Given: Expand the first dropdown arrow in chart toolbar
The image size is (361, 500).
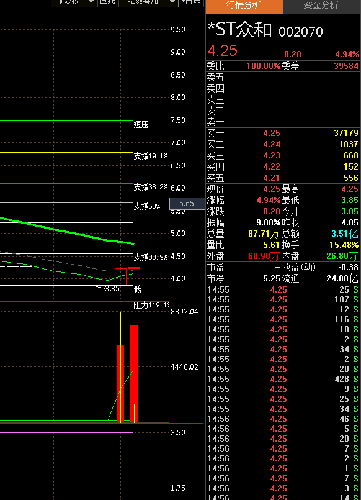Looking at the screenshot, I should [91, 2].
